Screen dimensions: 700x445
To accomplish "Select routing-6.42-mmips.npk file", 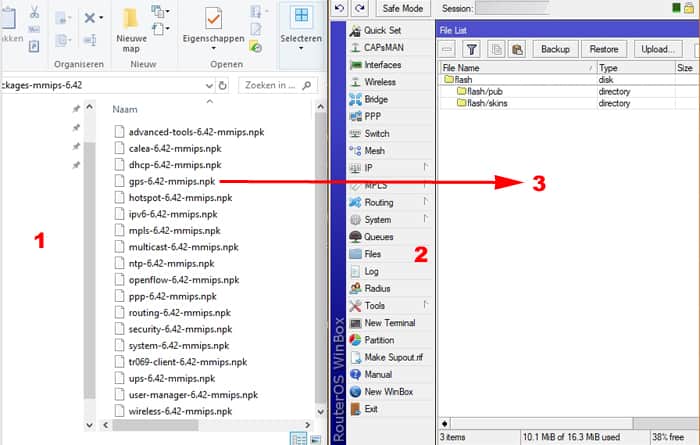I will (x=172, y=313).
